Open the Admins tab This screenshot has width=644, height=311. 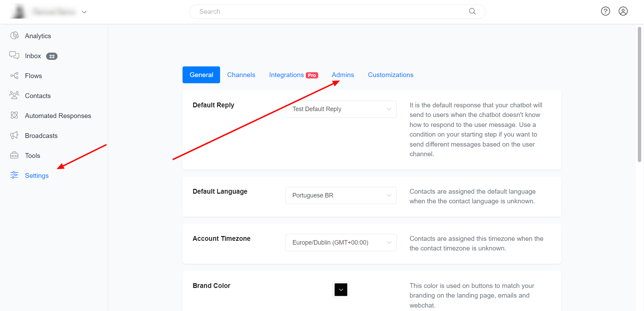pyautogui.click(x=343, y=75)
